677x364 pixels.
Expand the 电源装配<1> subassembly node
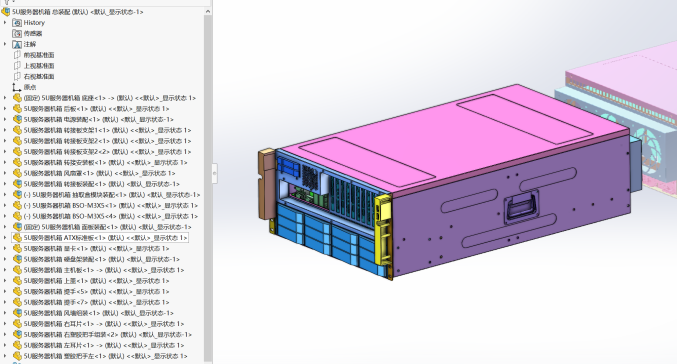(x=5, y=119)
